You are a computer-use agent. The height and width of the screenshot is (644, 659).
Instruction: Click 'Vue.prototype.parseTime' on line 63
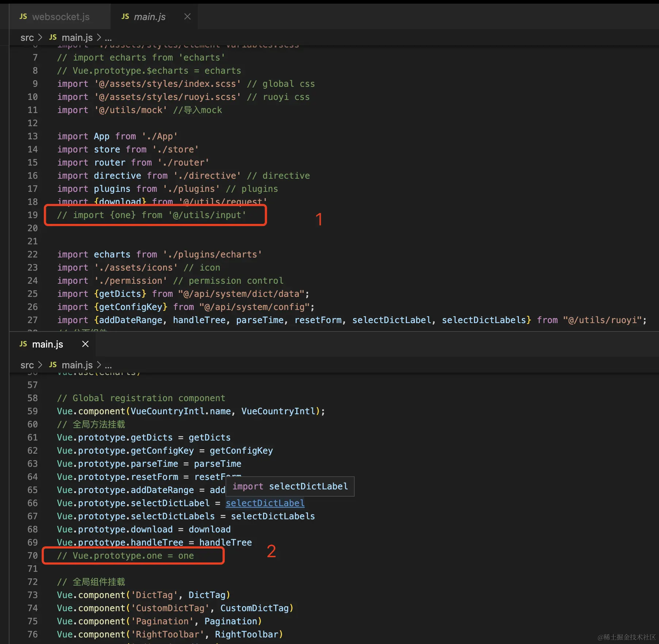pos(117,464)
